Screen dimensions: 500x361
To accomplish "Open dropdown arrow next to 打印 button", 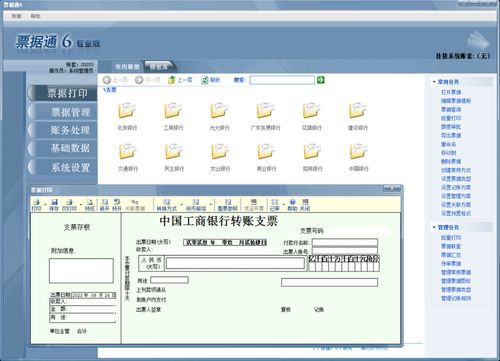I will [45, 204].
